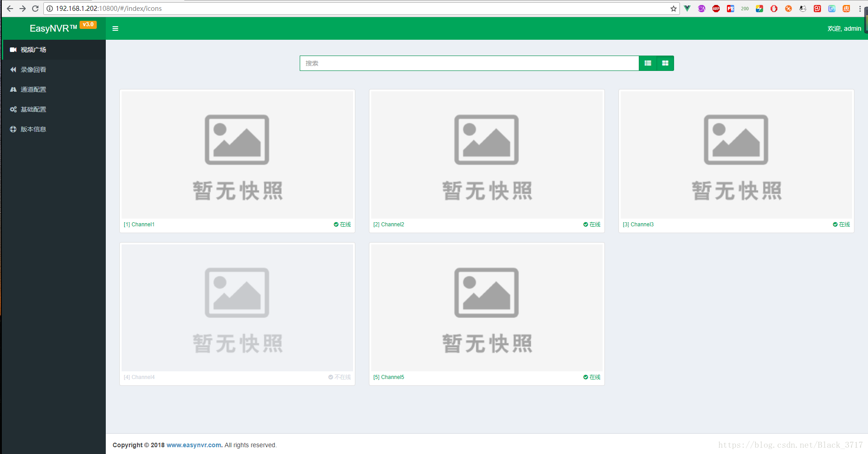Click the gears icon beside 基础配置

tap(13, 109)
